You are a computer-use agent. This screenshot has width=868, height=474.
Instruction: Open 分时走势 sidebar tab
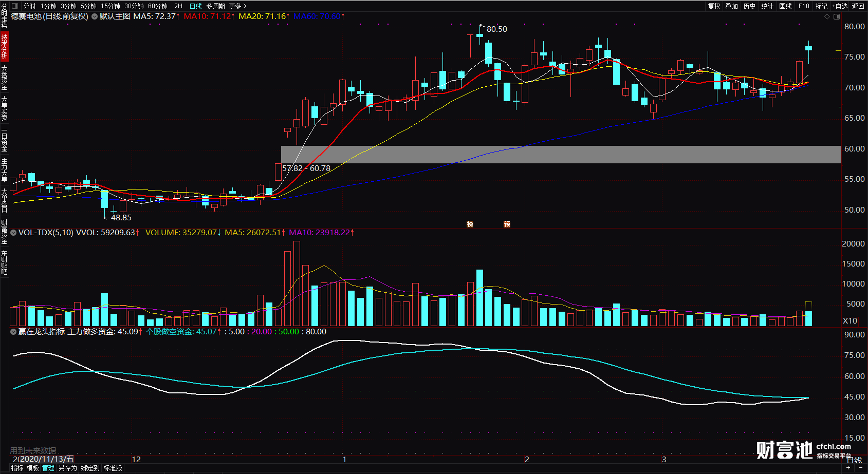pyautogui.click(x=4, y=15)
